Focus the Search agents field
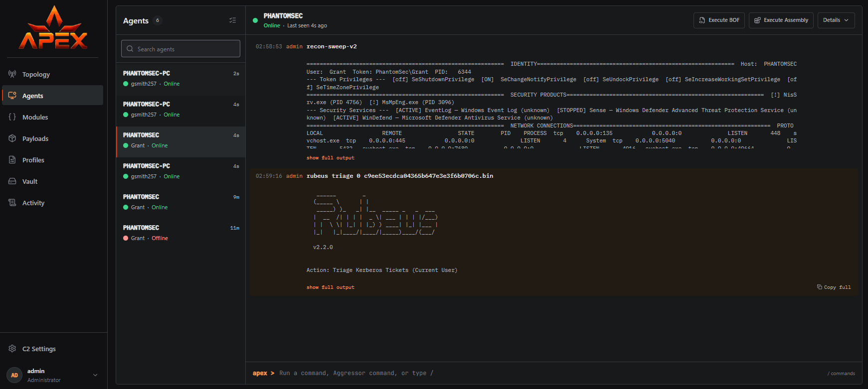The image size is (868, 389). pyautogui.click(x=180, y=49)
